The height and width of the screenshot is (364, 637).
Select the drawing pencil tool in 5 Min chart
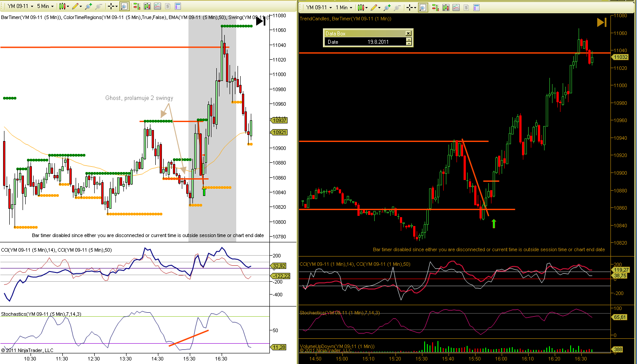click(75, 7)
